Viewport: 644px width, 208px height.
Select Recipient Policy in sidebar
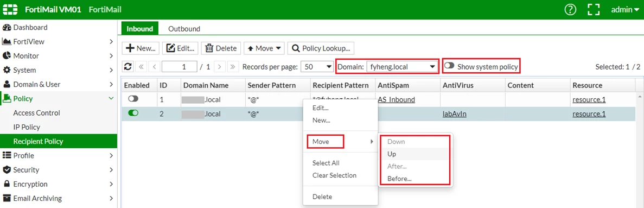(58, 141)
